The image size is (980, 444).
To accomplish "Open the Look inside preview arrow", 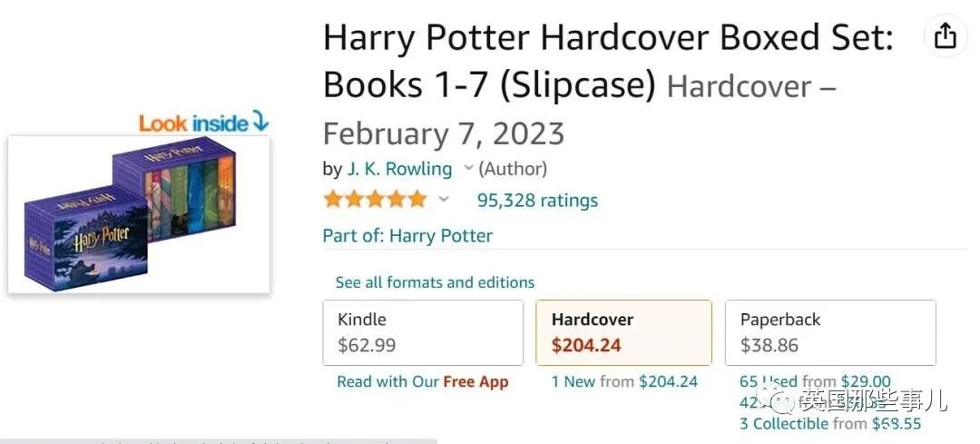I will click(x=260, y=122).
